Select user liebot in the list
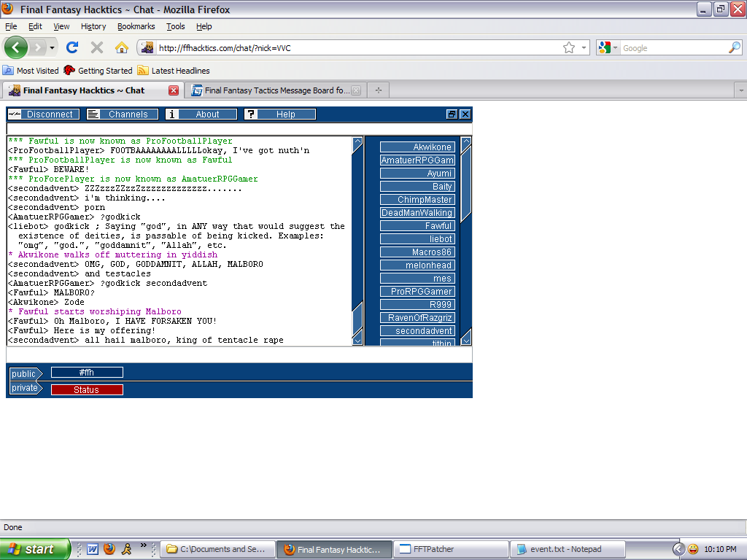 pos(418,238)
